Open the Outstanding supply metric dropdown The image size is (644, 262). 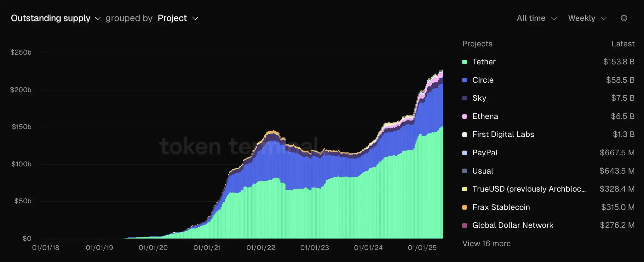coord(55,18)
